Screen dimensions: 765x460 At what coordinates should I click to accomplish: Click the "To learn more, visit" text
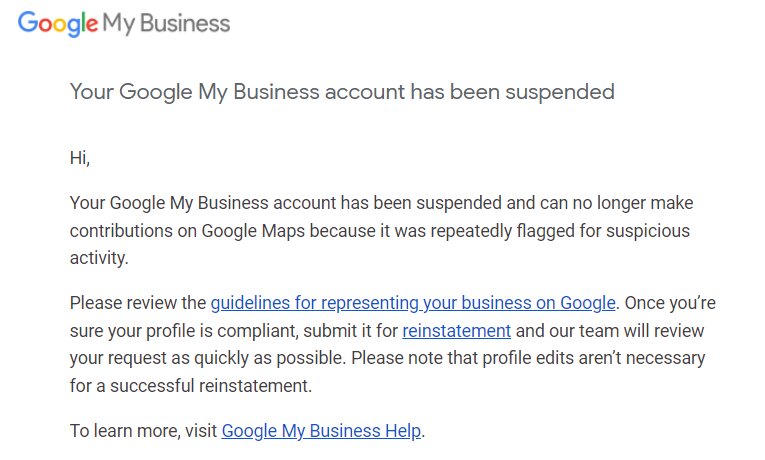pos(143,431)
